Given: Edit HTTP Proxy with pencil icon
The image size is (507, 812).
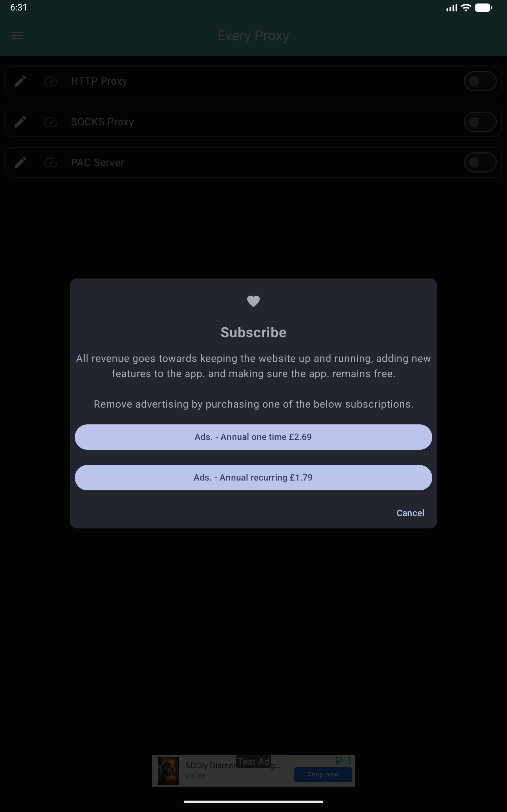Looking at the screenshot, I should 21,81.
